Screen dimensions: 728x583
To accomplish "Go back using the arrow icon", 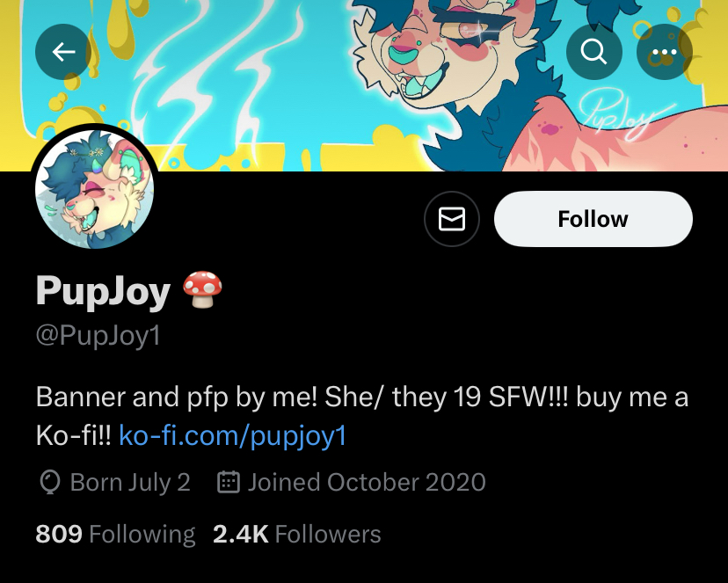I will 63,52.
